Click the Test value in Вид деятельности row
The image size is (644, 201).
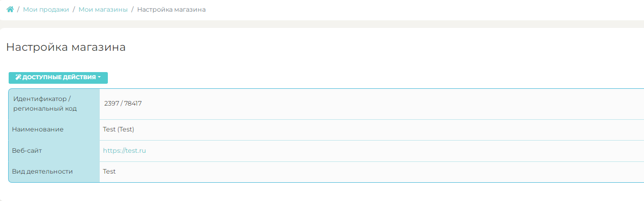(x=109, y=172)
